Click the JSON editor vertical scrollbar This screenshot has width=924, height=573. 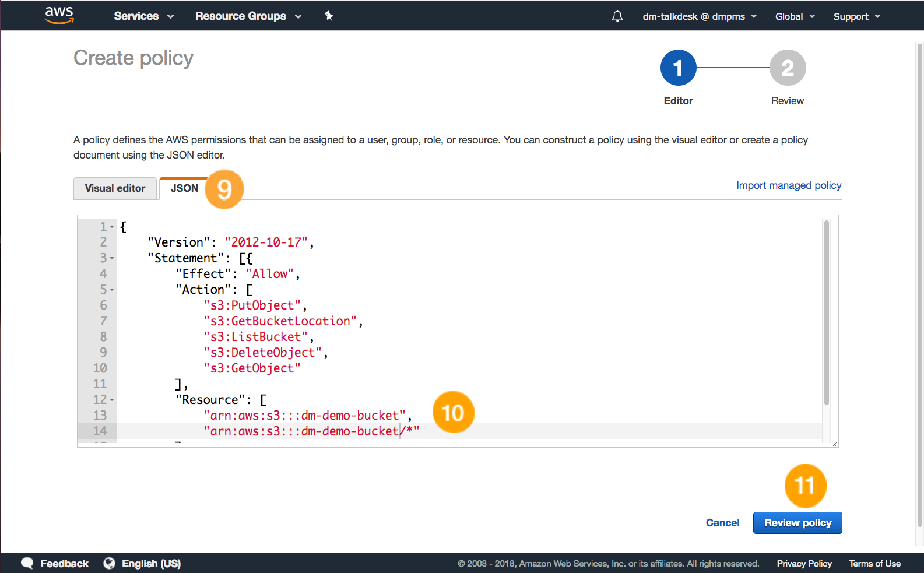(x=826, y=312)
